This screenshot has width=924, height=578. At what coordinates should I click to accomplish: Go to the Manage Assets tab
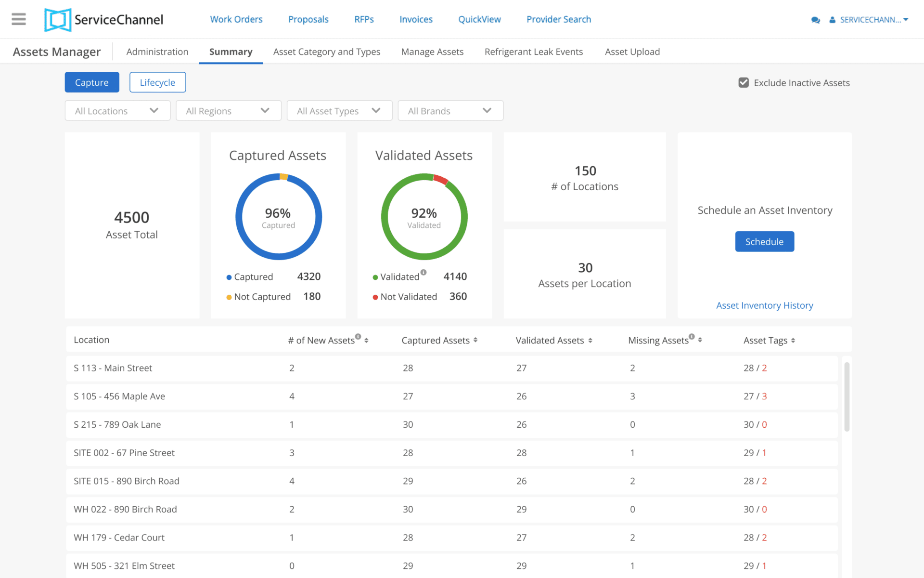pos(432,52)
